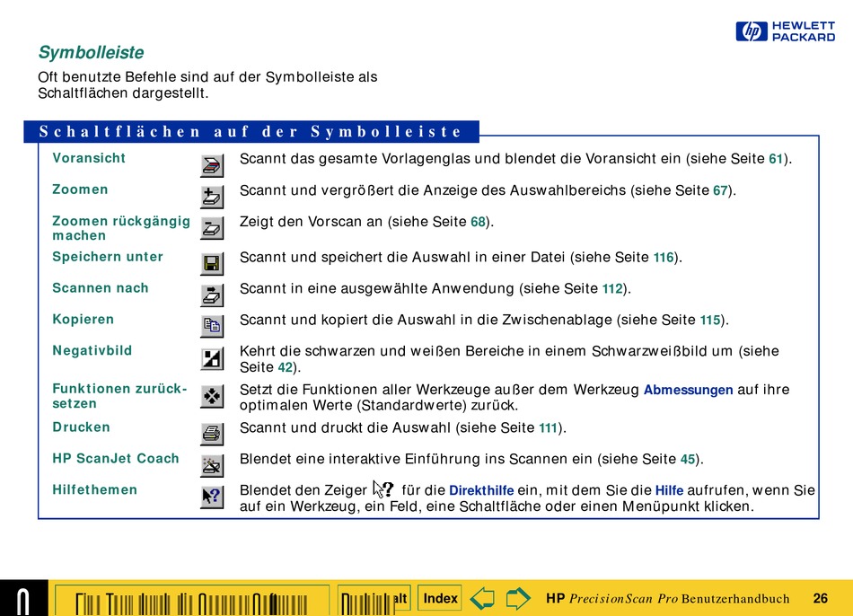853x616 pixels.
Task: Click the HP ScanJet Coach icon
Action: point(212,466)
